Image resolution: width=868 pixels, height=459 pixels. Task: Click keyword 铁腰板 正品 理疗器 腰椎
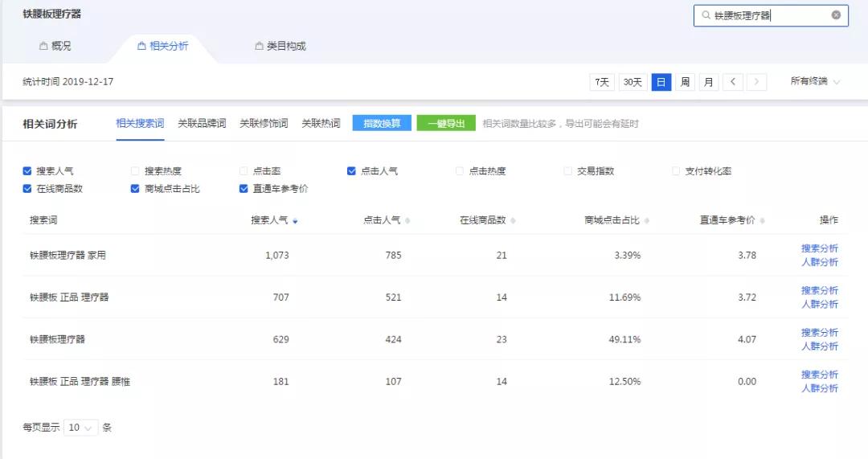[x=80, y=382]
